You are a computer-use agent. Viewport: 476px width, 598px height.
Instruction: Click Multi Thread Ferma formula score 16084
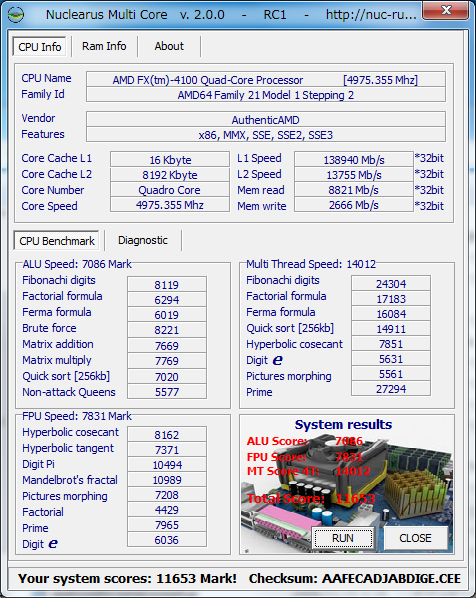tap(391, 314)
